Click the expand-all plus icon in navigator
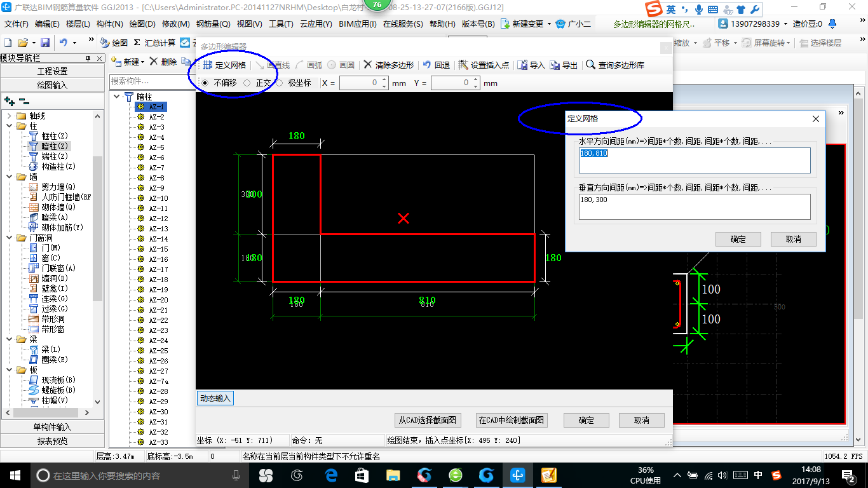The width and height of the screenshot is (868, 488). (x=9, y=101)
